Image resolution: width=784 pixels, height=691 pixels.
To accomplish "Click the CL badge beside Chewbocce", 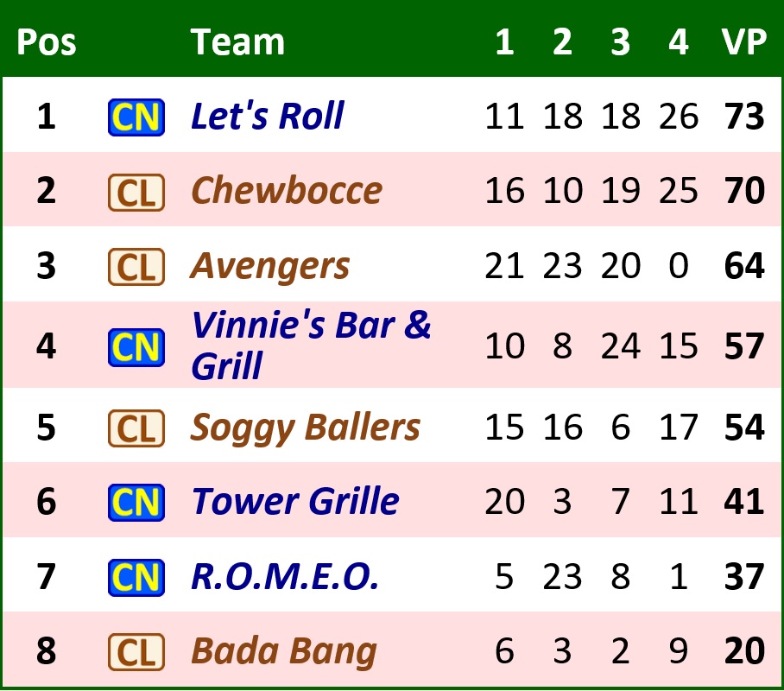I will [x=136, y=193].
